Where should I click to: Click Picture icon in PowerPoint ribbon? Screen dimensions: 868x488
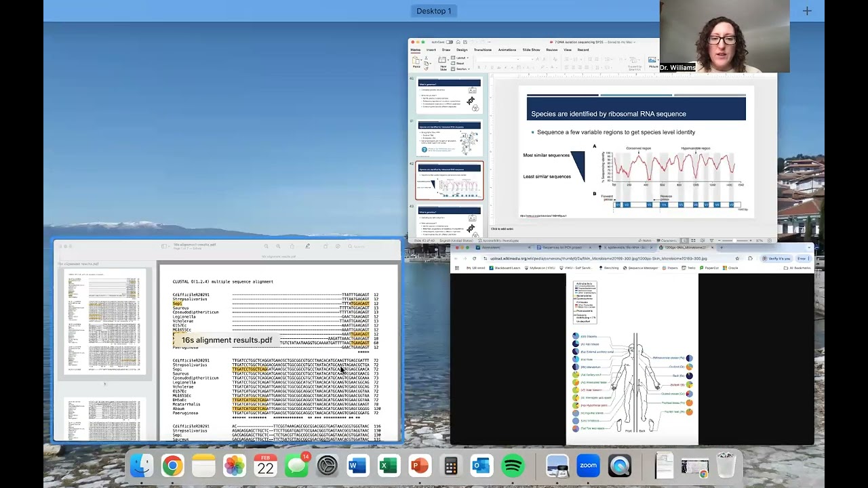(x=654, y=62)
